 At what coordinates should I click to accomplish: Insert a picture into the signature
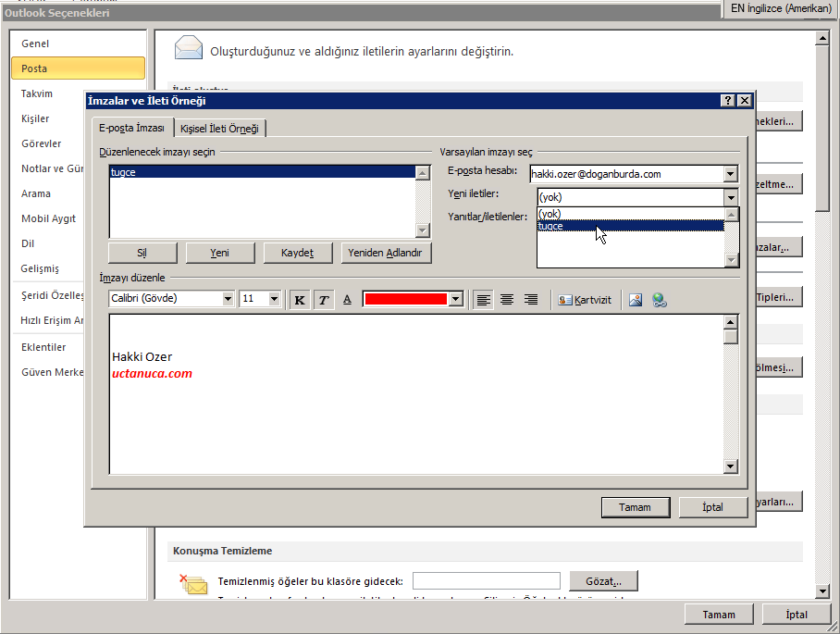point(636,300)
